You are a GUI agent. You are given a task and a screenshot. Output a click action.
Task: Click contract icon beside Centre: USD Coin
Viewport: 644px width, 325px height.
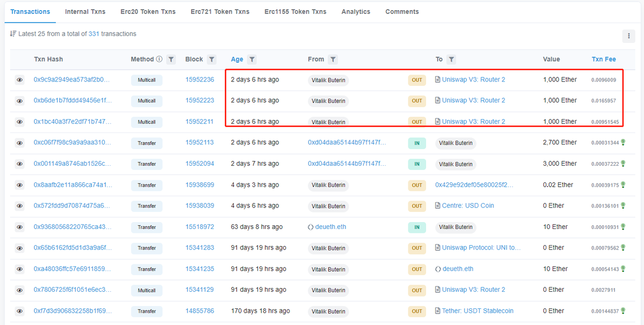(x=438, y=205)
